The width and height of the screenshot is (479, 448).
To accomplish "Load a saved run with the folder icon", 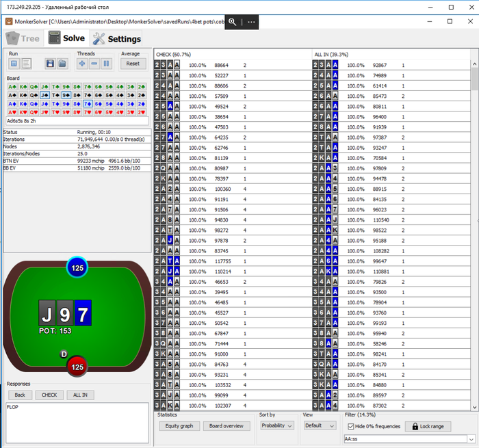I will coord(62,64).
